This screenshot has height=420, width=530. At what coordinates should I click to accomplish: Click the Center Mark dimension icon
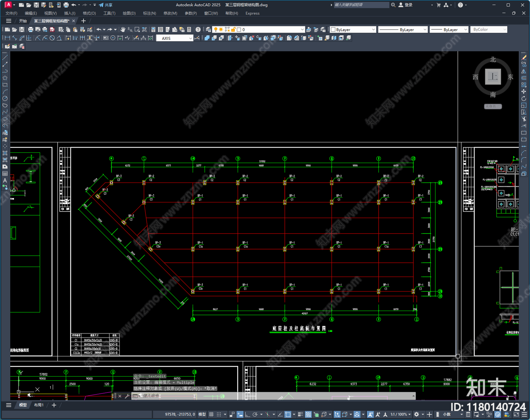pyautogui.click(x=113, y=38)
